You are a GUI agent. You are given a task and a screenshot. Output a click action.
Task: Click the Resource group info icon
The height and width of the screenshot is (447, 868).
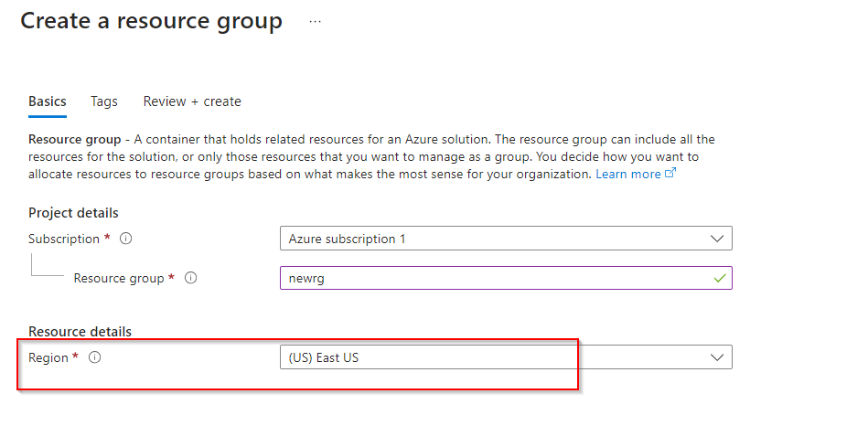pyautogui.click(x=191, y=279)
